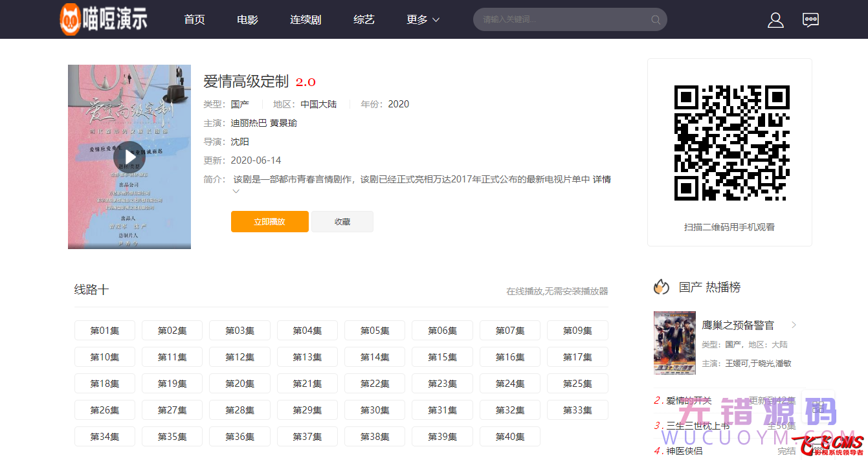The width and height of the screenshot is (868, 460).
Task: Play episode 第01集
Action: (x=104, y=330)
